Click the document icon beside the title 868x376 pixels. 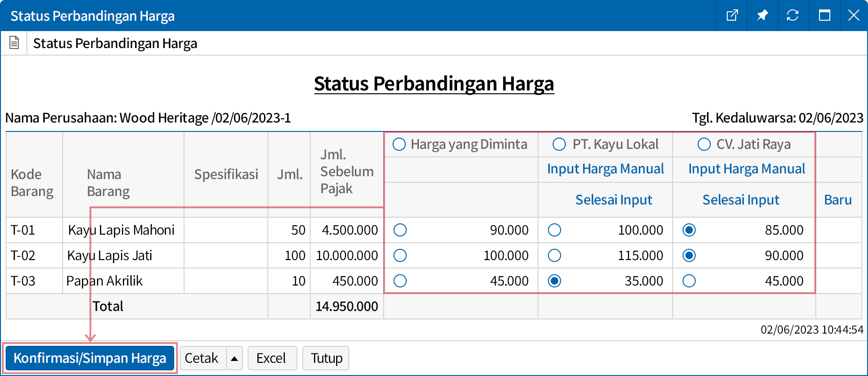tap(14, 43)
